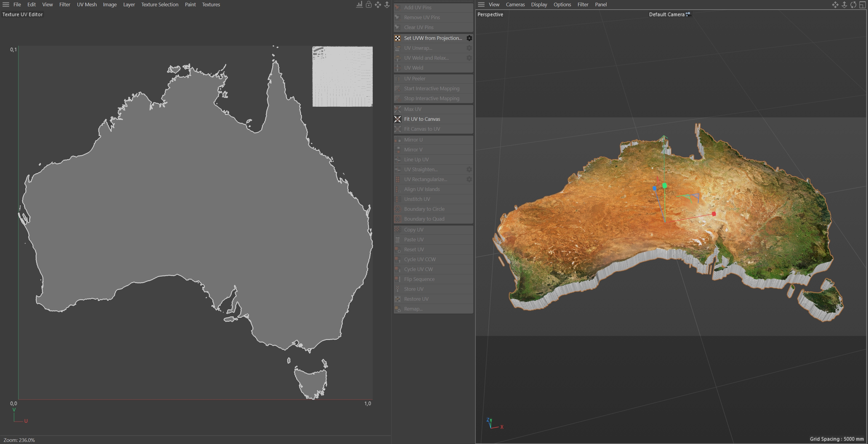Viewport: 868px width, 444px height.
Task: Click the bar chart icon in UV editor header
Action: (360, 4)
